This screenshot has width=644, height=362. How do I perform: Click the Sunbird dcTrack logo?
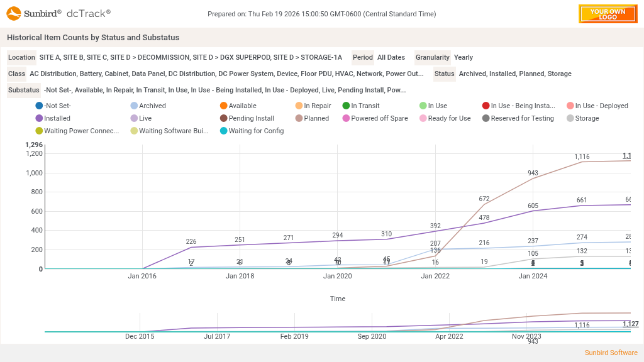click(58, 13)
